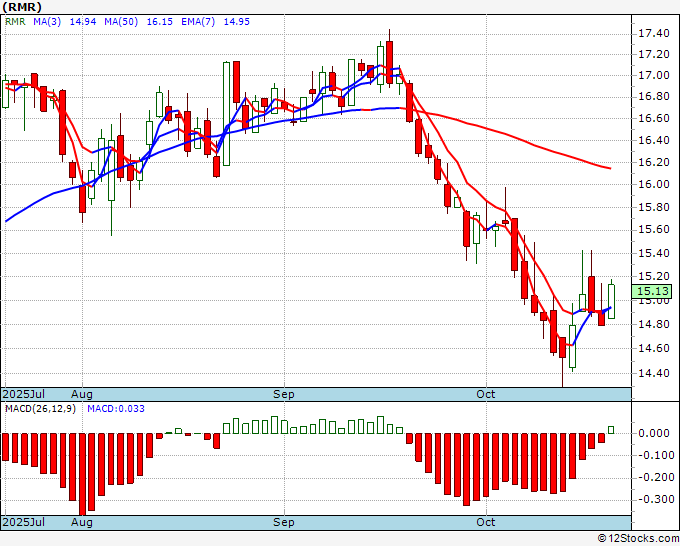Click Aug on the price chart date axis

click(x=82, y=394)
